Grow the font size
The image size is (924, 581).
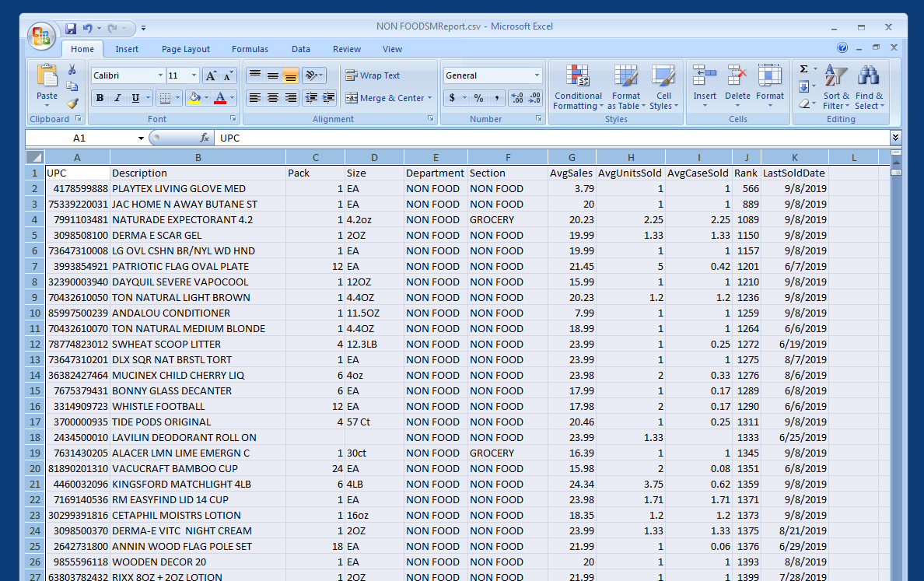(210, 75)
